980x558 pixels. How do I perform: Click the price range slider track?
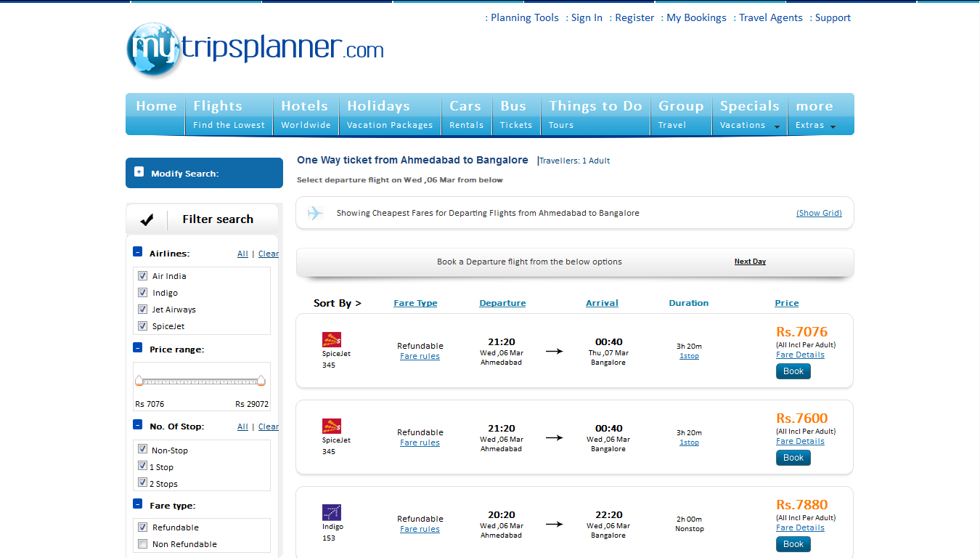(200, 381)
